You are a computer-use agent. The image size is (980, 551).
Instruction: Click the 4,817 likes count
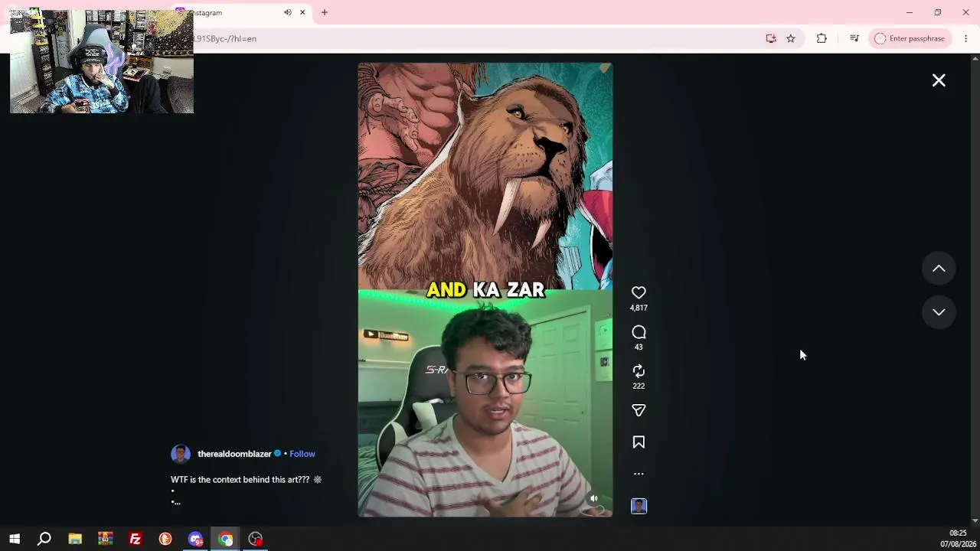(639, 308)
